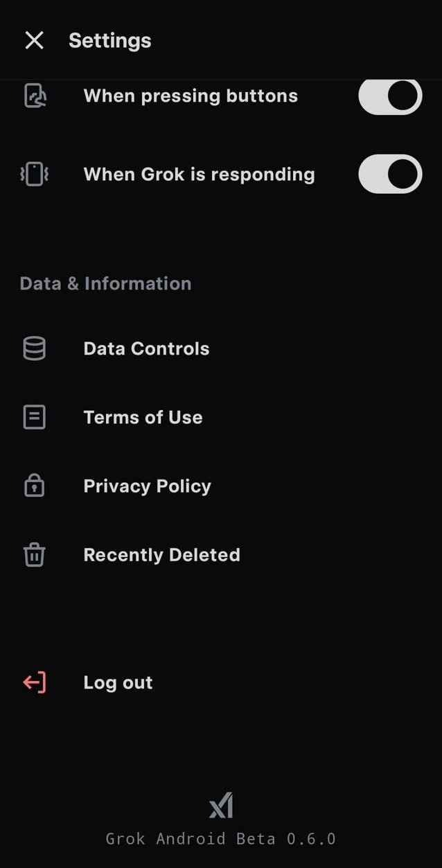Toggle the When pressing buttons switch on again
Screen dimensions: 442x868
point(389,96)
